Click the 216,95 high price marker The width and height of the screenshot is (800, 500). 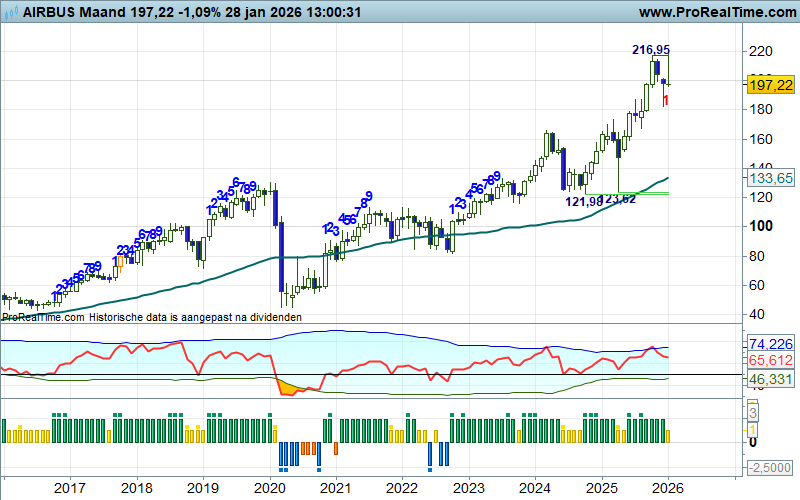click(x=651, y=49)
